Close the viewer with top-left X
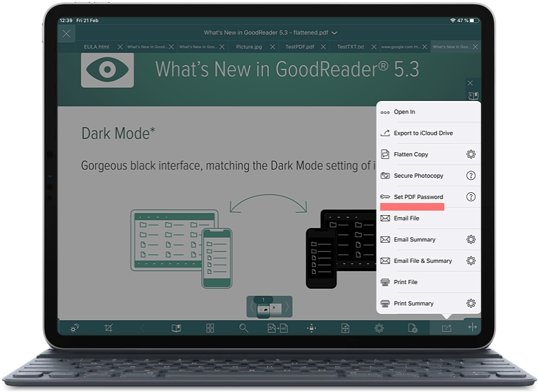The image size is (539, 392). [66, 33]
